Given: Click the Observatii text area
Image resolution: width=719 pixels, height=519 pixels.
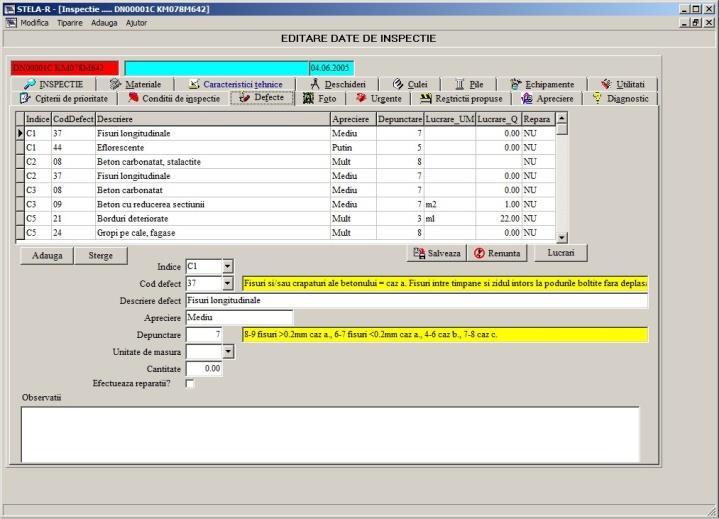Looking at the screenshot, I should [x=330, y=435].
